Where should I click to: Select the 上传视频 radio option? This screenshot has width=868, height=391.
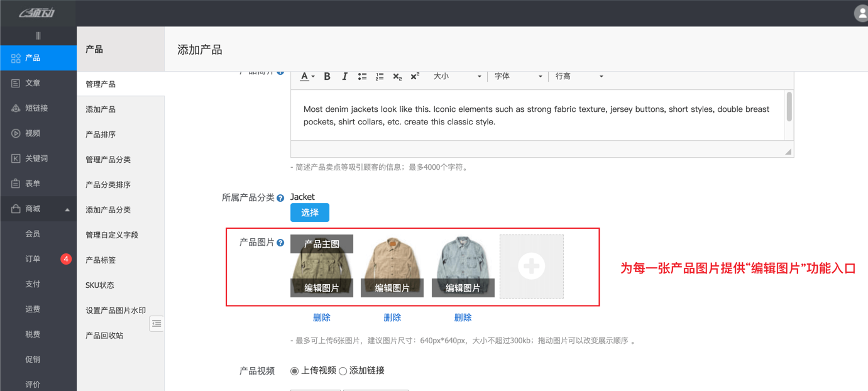tap(294, 371)
